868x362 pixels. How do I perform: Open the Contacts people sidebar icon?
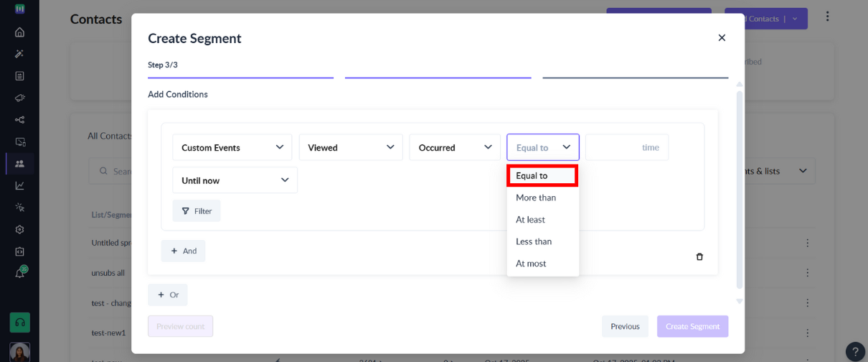pos(19,164)
